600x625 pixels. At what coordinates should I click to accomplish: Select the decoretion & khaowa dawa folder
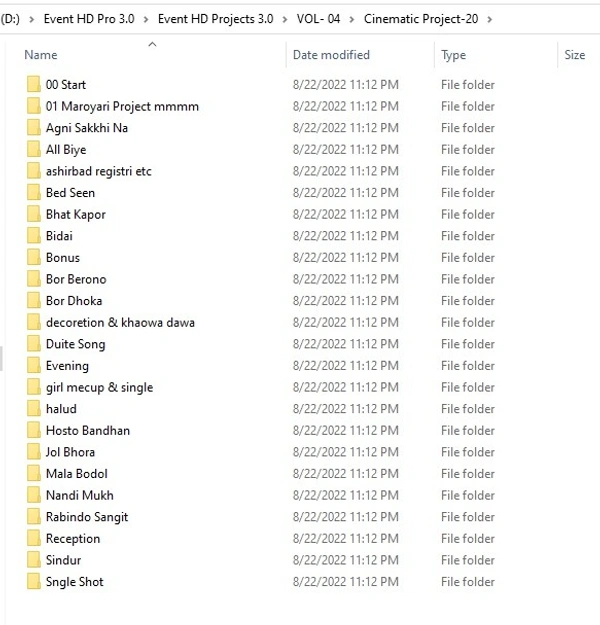(x=120, y=323)
